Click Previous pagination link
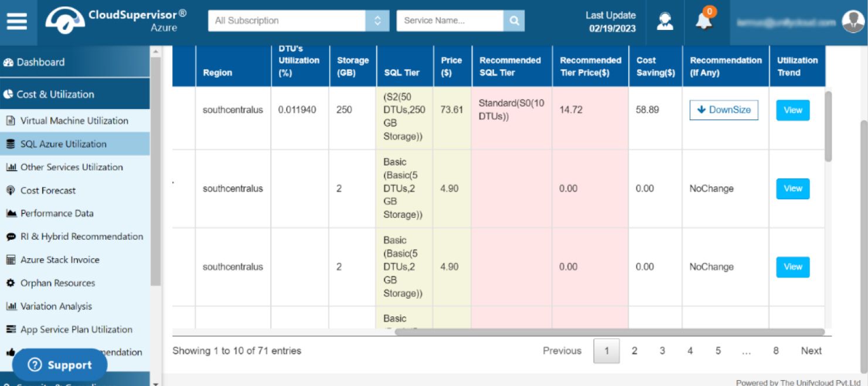The image size is (868, 386). point(562,351)
